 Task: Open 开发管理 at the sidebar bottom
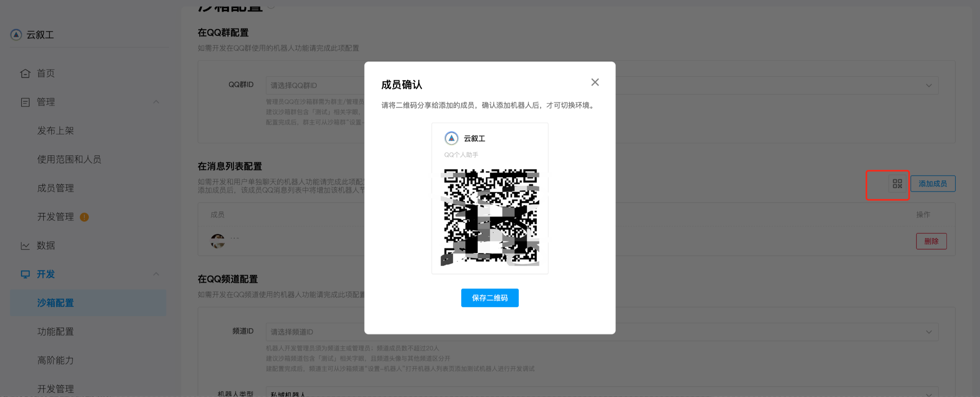coord(56,389)
